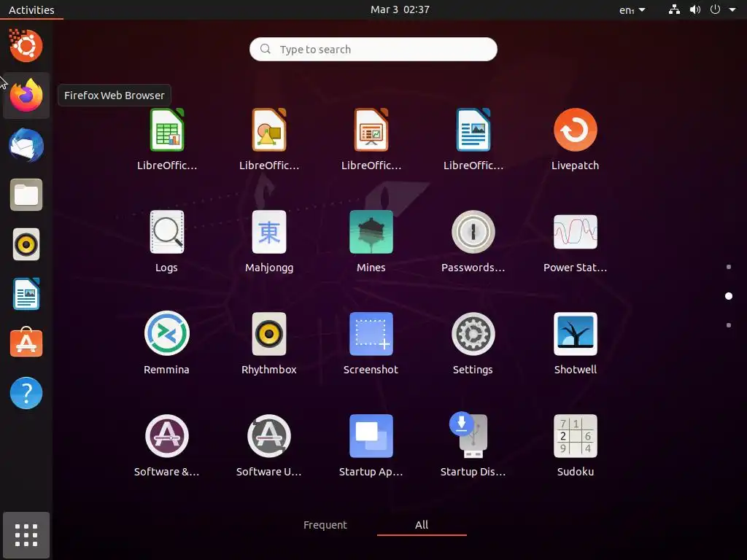
Task: Launch Passwords and Keys app
Action: pos(473,233)
